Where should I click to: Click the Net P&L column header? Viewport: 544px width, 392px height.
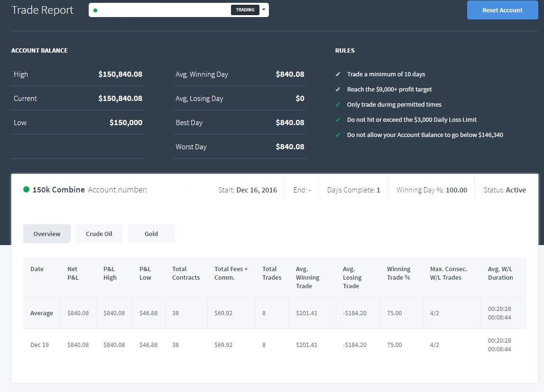click(73, 273)
